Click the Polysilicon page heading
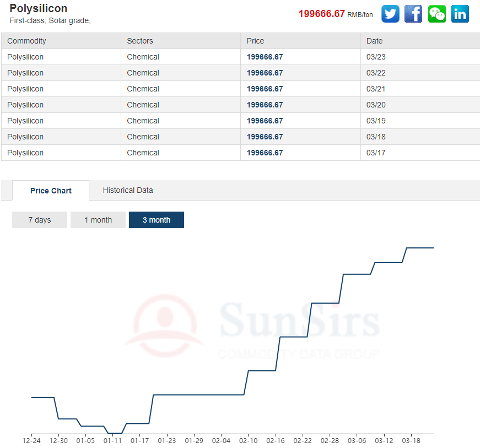 pyautogui.click(x=38, y=9)
